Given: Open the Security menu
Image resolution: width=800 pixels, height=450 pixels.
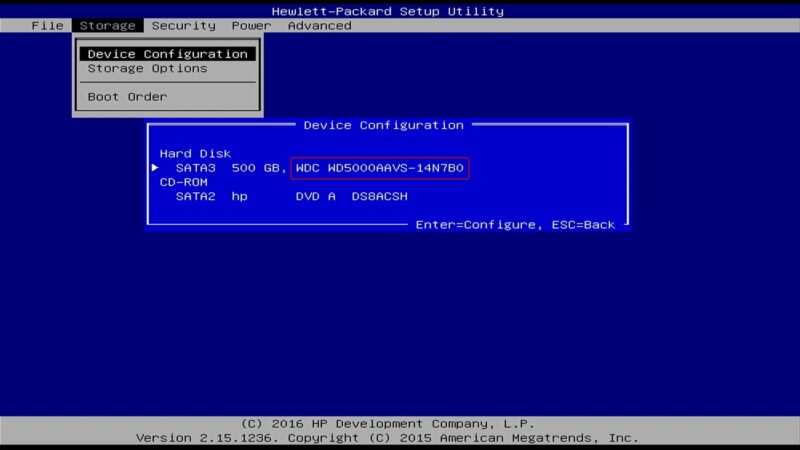Looking at the screenshot, I should [183, 26].
